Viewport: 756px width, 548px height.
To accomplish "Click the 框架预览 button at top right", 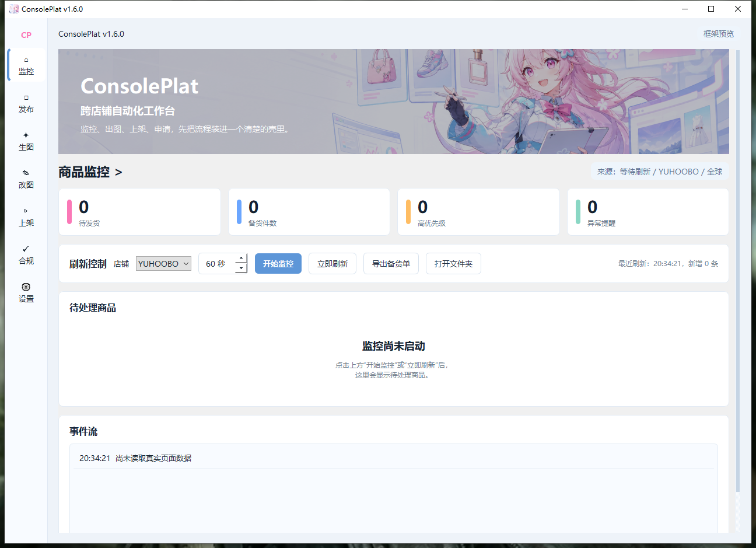I will [x=719, y=34].
